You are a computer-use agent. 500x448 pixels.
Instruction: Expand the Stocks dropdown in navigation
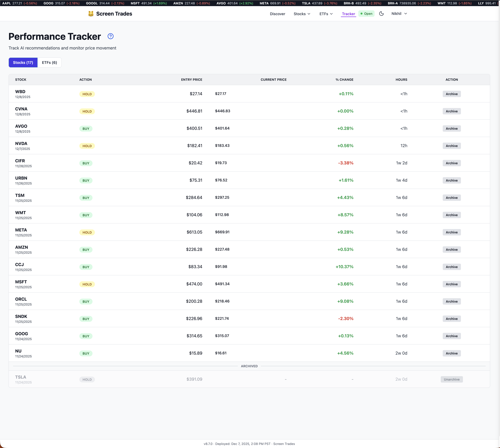pyautogui.click(x=302, y=14)
